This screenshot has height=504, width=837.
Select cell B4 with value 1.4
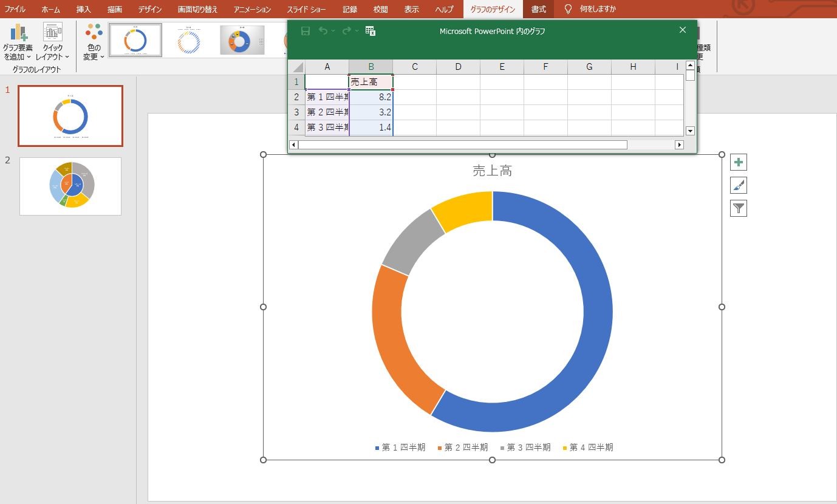(x=371, y=128)
